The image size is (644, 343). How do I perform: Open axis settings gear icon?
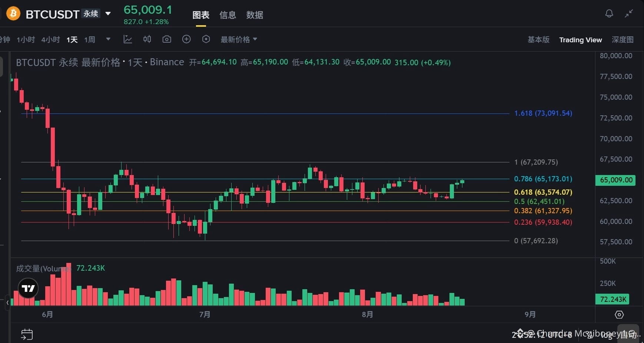619,314
